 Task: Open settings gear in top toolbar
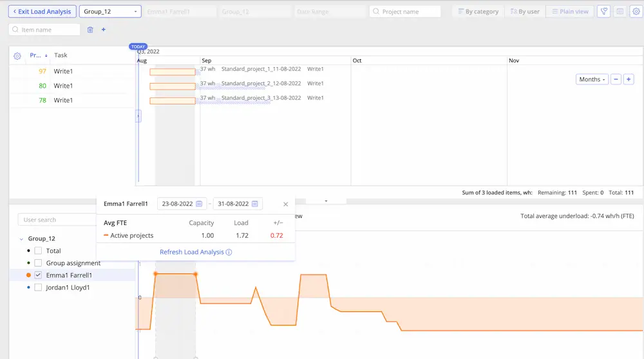pos(635,12)
